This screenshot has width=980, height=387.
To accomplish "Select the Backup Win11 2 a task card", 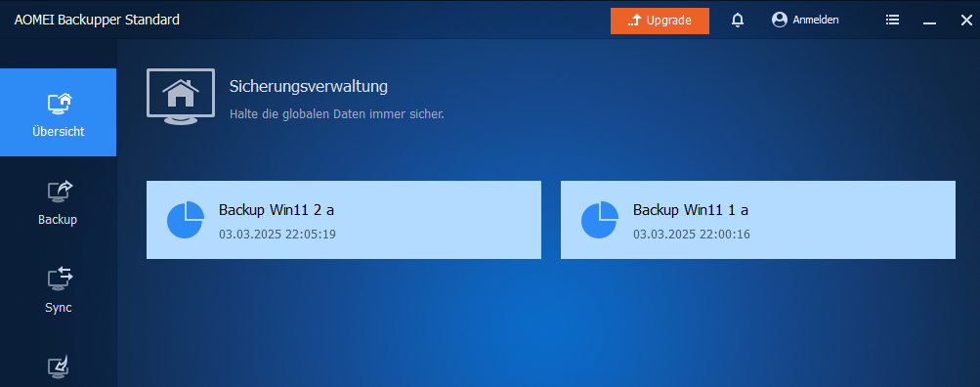I will (x=344, y=220).
